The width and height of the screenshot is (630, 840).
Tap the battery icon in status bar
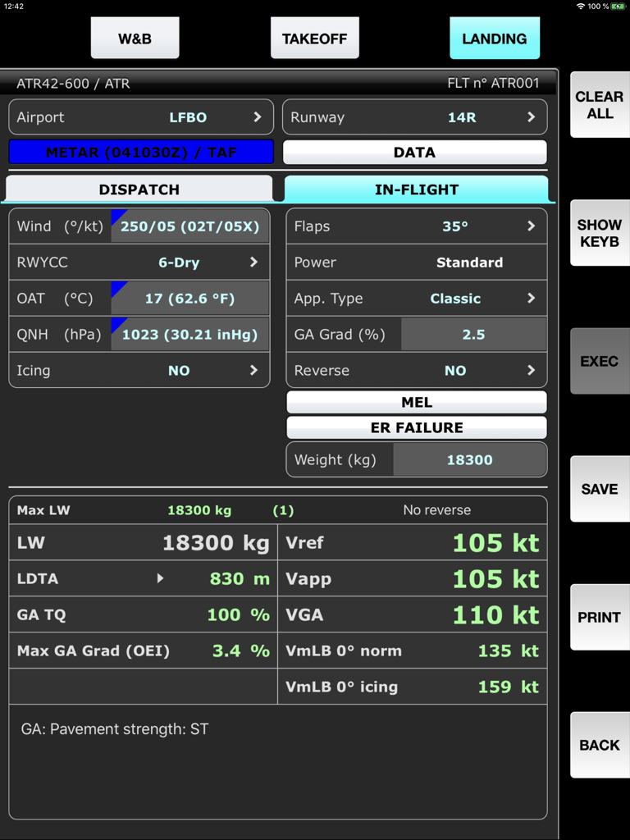[x=617, y=7]
